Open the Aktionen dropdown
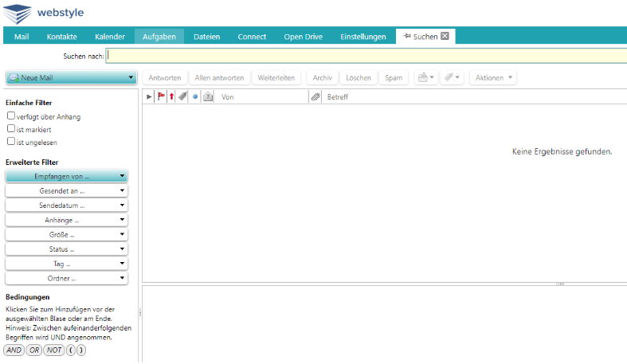This screenshot has width=627, height=364. [493, 77]
